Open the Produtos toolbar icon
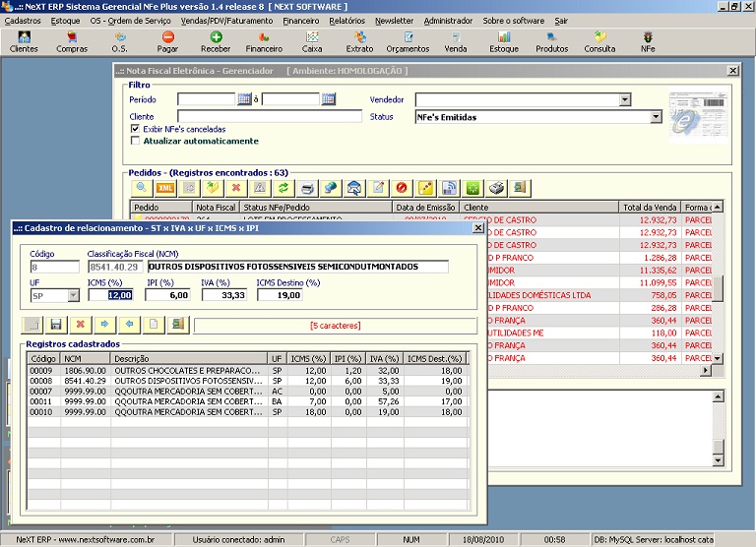Screen dimensions: 756x547 [x=551, y=42]
